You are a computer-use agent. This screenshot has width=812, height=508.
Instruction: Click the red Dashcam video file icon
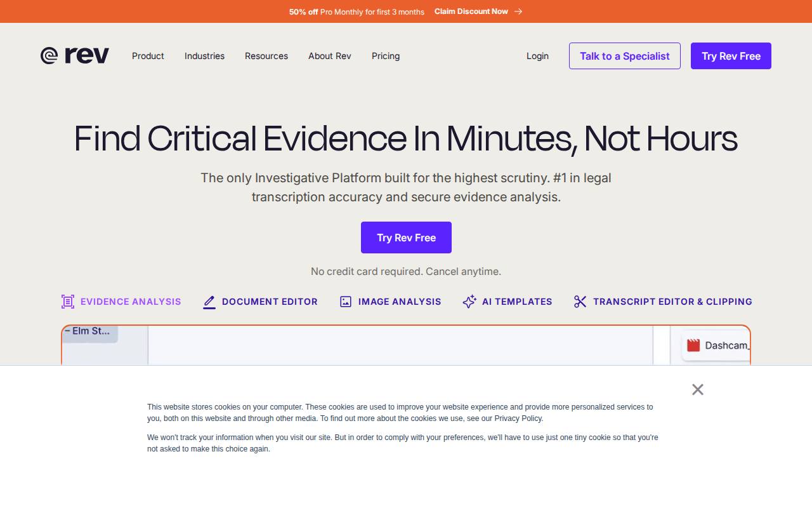coord(693,345)
